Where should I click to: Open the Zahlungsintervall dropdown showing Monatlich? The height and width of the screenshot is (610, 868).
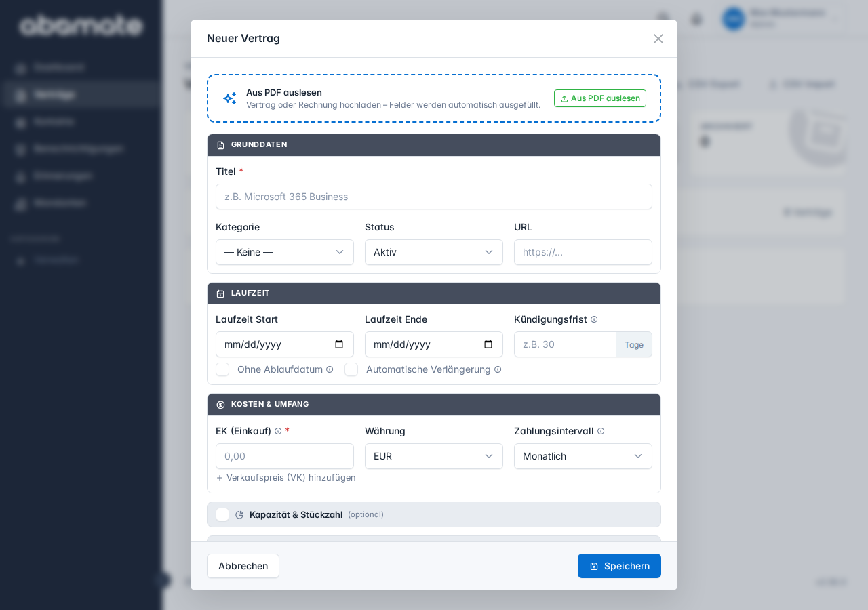click(x=583, y=456)
